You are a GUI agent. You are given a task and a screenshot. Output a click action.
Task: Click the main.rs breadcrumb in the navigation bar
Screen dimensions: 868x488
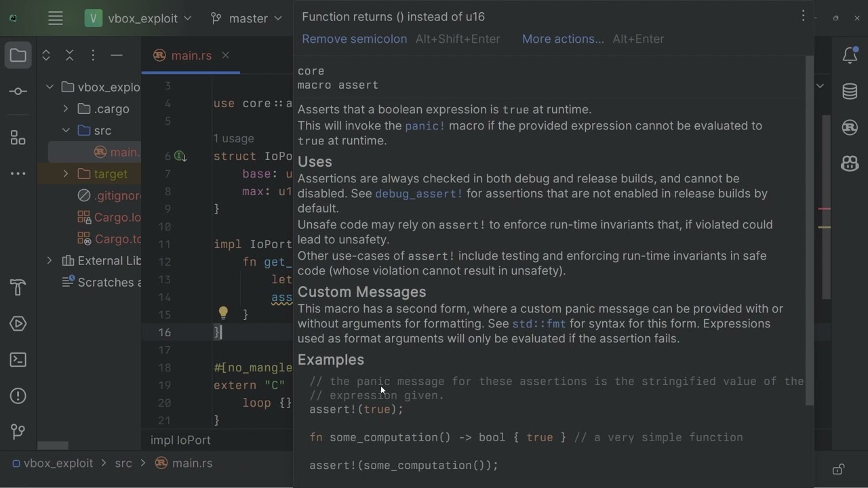coord(184,464)
